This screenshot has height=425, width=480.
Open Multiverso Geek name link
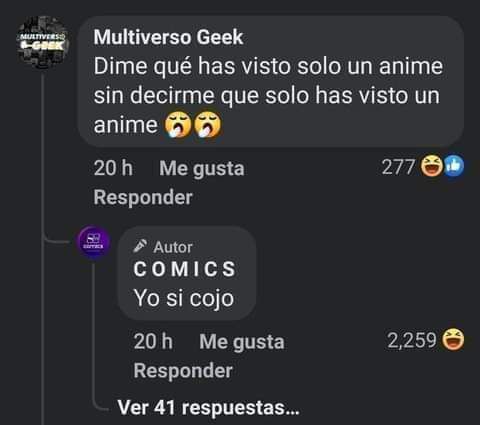click(168, 37)
